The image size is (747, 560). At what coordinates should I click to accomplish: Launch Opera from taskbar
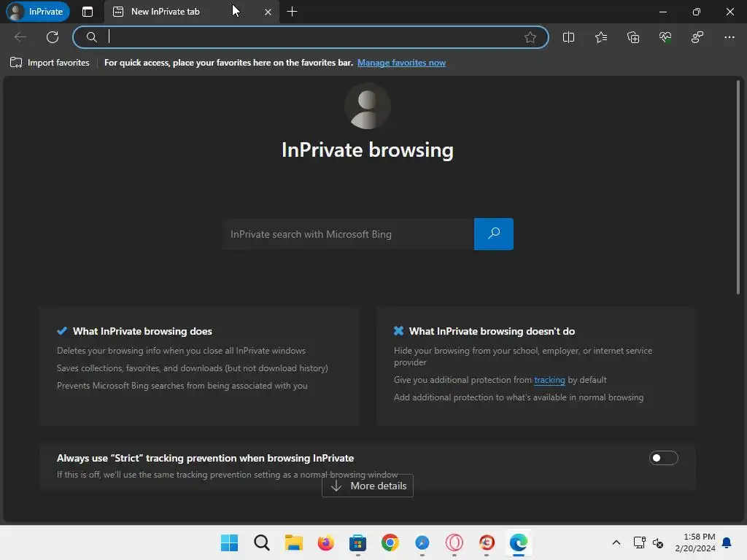point(454,542)
